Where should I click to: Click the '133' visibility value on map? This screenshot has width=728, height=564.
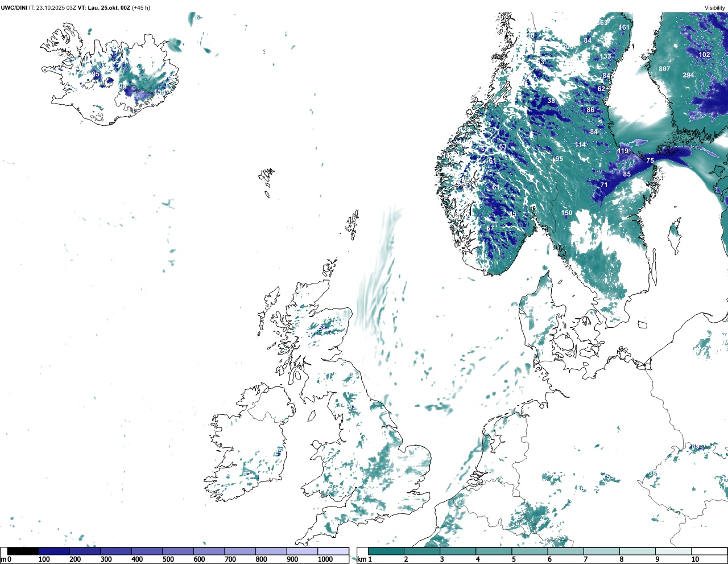[605, 56]
